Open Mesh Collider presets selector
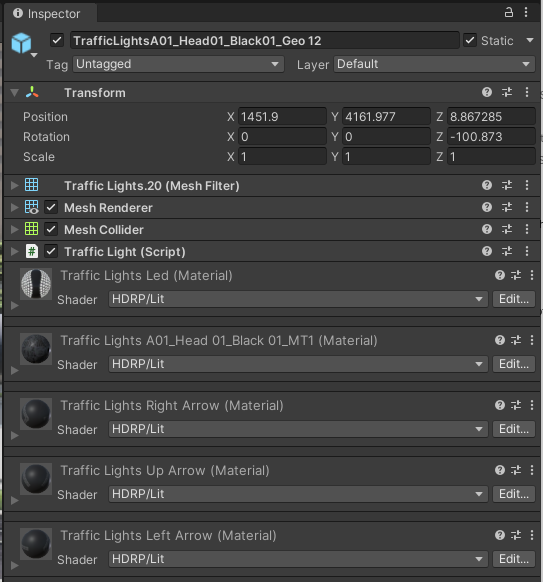 (507, 229)
